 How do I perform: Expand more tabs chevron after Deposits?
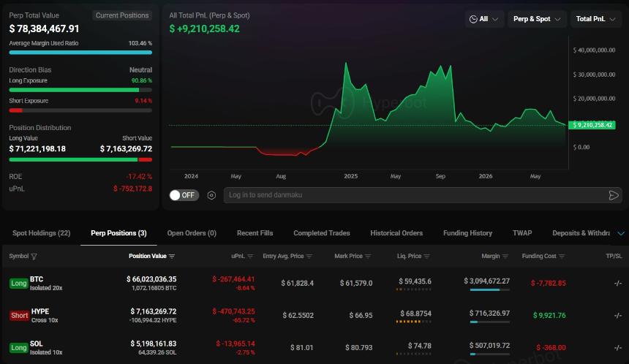[x=621, y=233]
